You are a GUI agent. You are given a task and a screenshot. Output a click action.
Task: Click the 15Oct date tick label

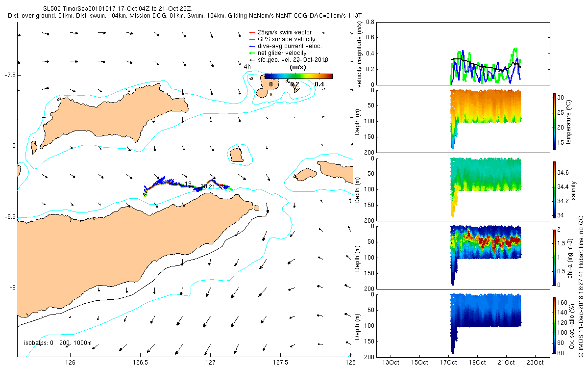(419, 362)
